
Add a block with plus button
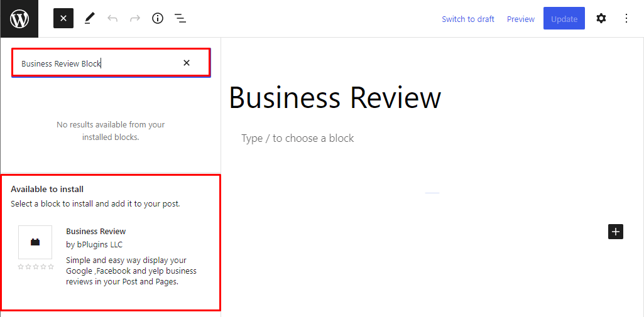pos(615,232)
